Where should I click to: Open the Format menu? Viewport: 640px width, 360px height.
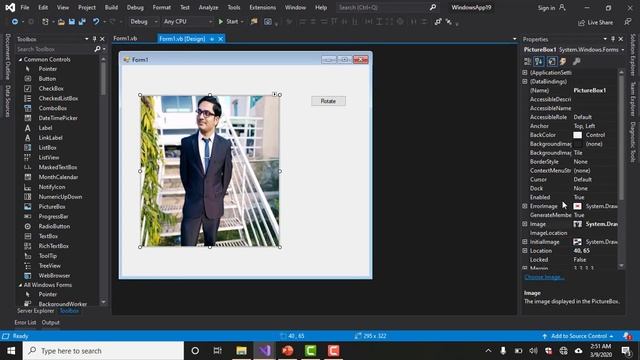click(162, 7)
